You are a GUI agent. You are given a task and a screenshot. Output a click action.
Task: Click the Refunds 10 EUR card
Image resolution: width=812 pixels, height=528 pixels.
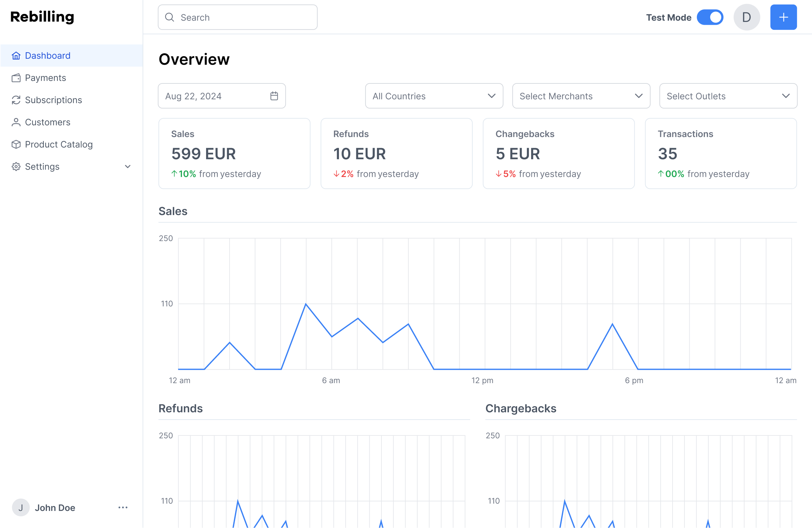tap(396, 153)
